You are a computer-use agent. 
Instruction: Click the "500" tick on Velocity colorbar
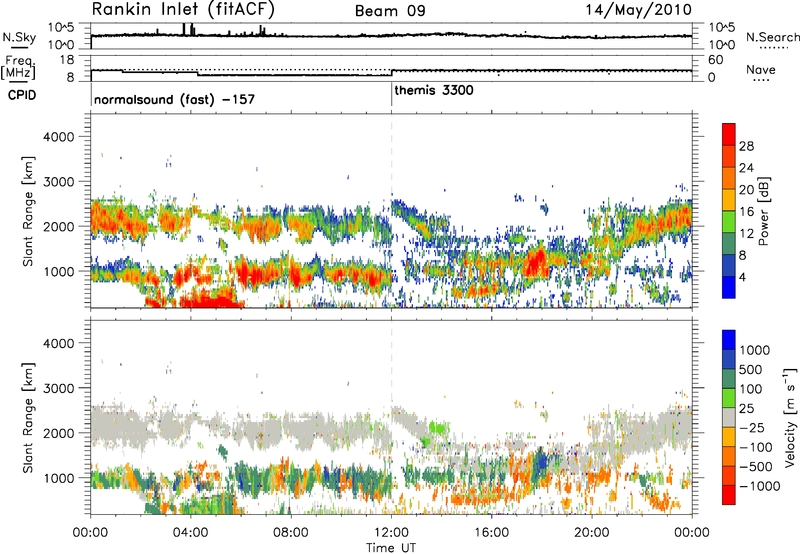point(750,369)
